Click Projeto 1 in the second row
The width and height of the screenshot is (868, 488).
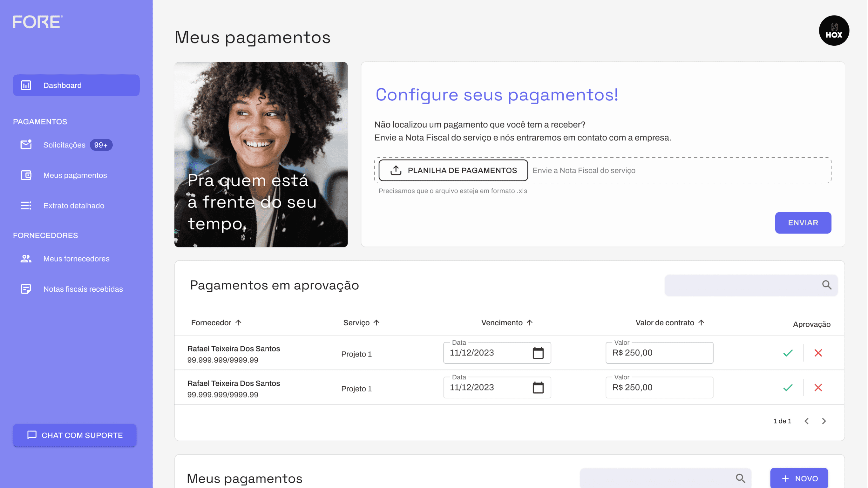[x=356, y=389]
